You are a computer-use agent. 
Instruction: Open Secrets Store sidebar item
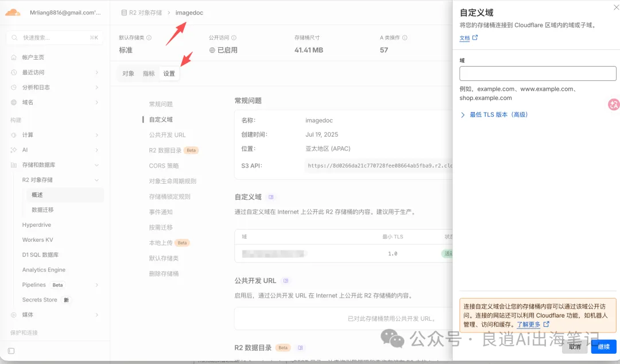[40, 300]
